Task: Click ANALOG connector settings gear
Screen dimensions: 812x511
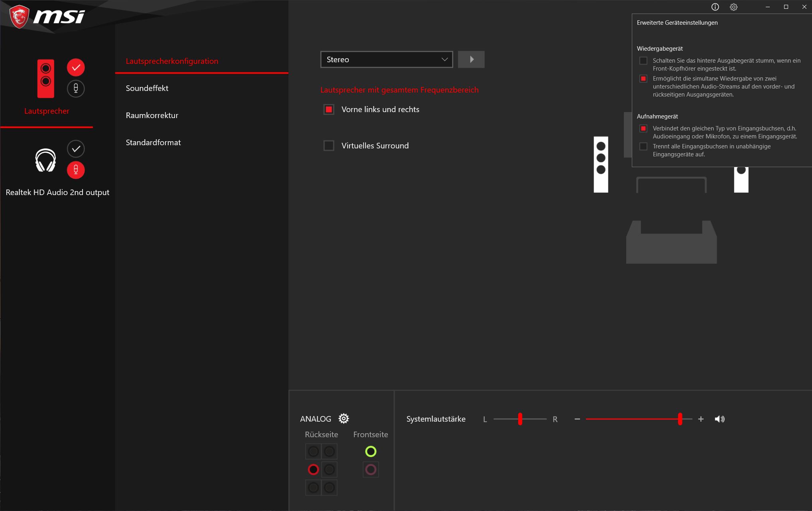Action: click(344, 418)
